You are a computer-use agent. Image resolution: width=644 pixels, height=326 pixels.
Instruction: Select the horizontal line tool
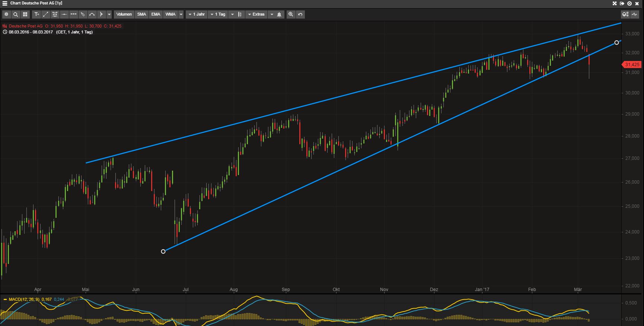64,14
